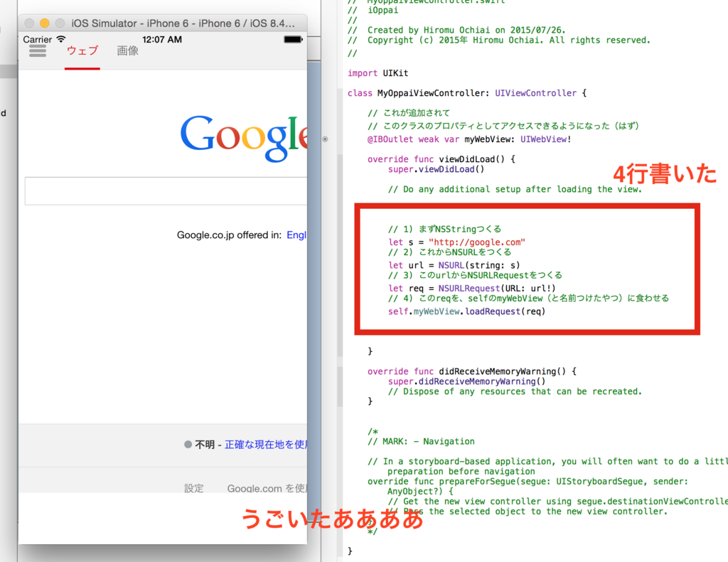Click the override func viewDidLoad() line
Image resolution: width=728 pixels, height=562 pixels.
441,159
